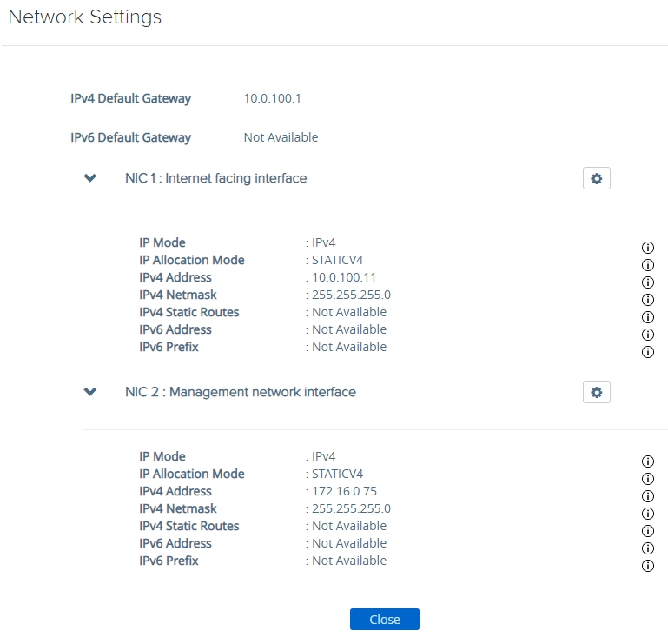View info for NIC 2 IPv6 Prefix
Viewport: 668px width, 644px height.
tap(647, 566)
